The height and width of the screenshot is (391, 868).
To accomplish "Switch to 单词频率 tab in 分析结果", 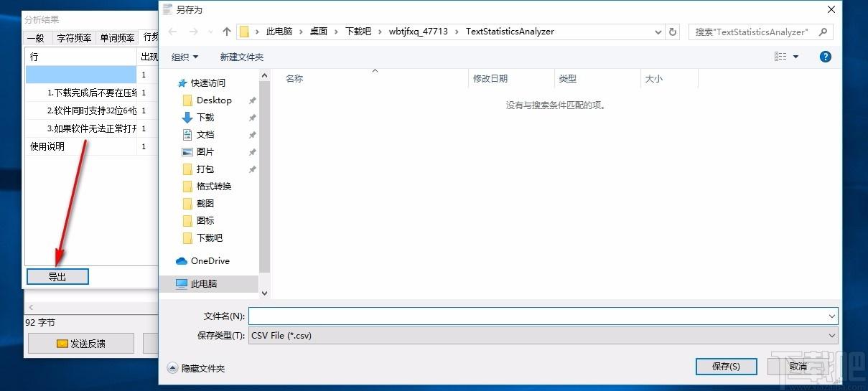I will tap(117, 39).
